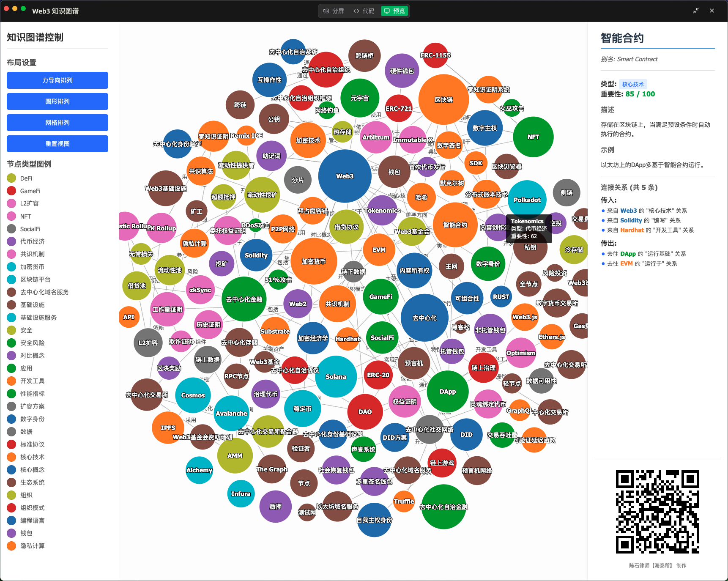
Task: Select the EVM graph node
Action: tap(379, 250)
